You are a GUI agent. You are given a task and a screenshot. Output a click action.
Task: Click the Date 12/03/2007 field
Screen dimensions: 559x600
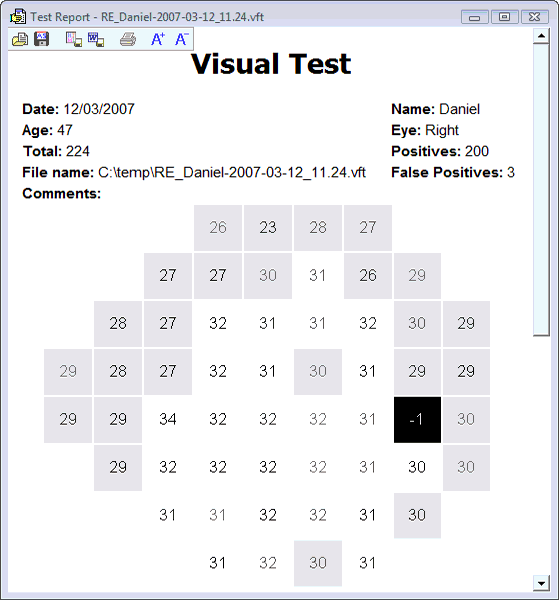(78, 109)
